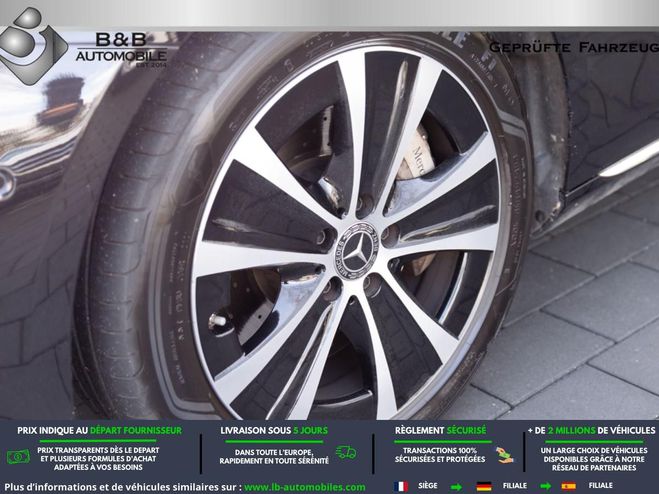The image size is (659, 494).
Task: Click the green delivery truck icon
Action: (x=346, y=452)
